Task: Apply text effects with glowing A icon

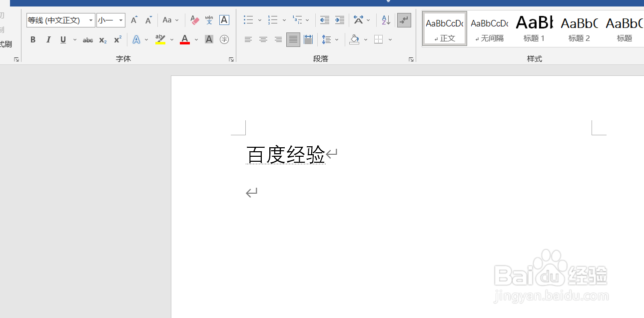Action: (x=136, y=39)
